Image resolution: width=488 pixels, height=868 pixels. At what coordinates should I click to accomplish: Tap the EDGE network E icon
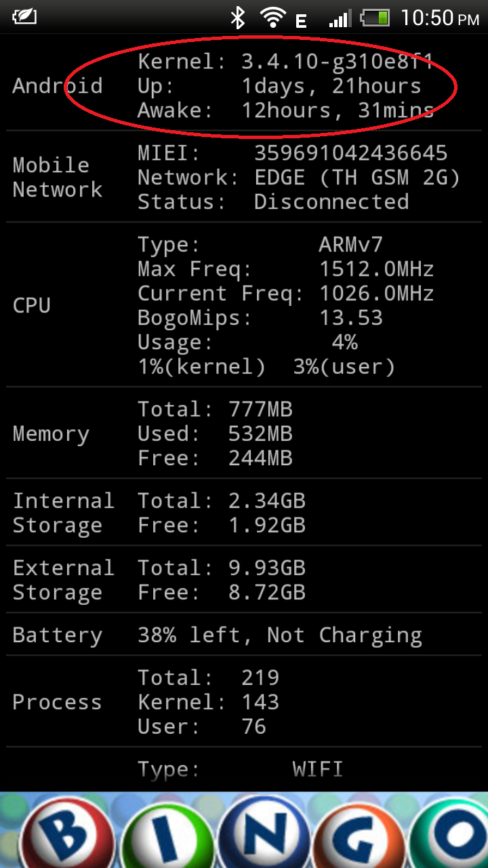pyautogui.click(x=301, y=22)
